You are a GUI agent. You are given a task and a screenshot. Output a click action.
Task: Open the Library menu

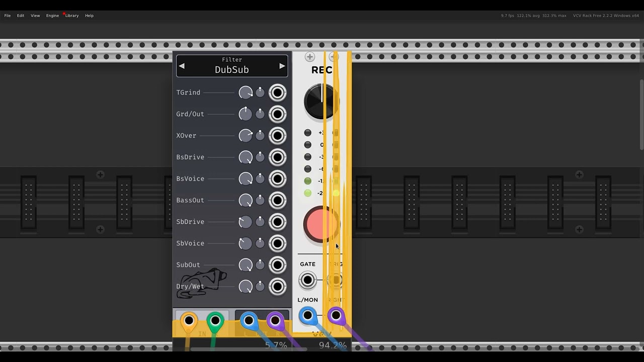72,16
